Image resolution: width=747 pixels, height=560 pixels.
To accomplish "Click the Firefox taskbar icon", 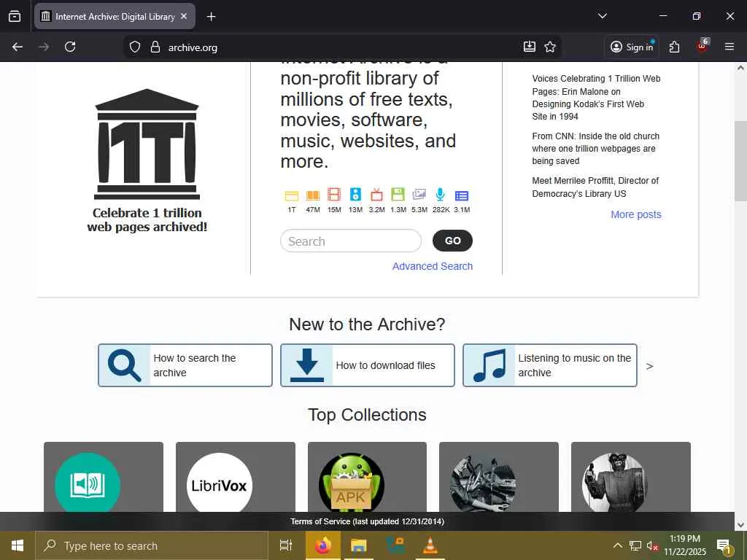I will [323, 545].
